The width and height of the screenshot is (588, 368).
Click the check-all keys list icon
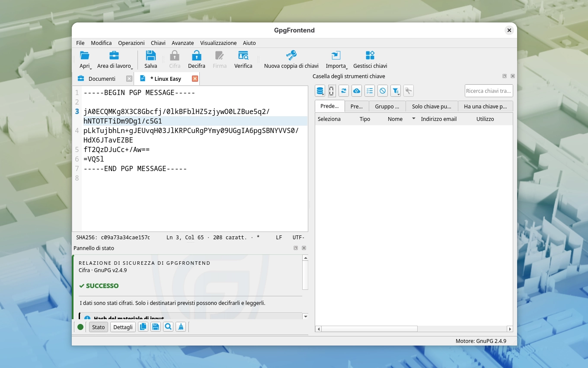(370, 91)
